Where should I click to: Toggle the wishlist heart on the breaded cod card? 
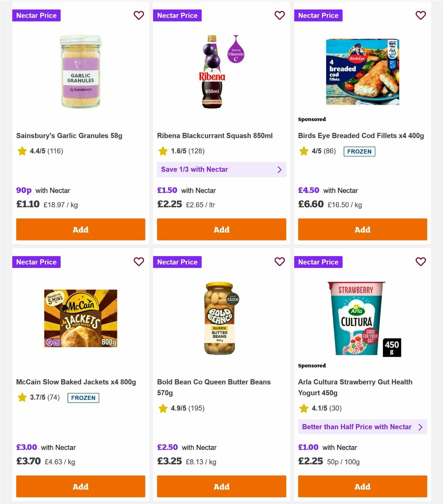pyautogui.click(x=421, y=15)
